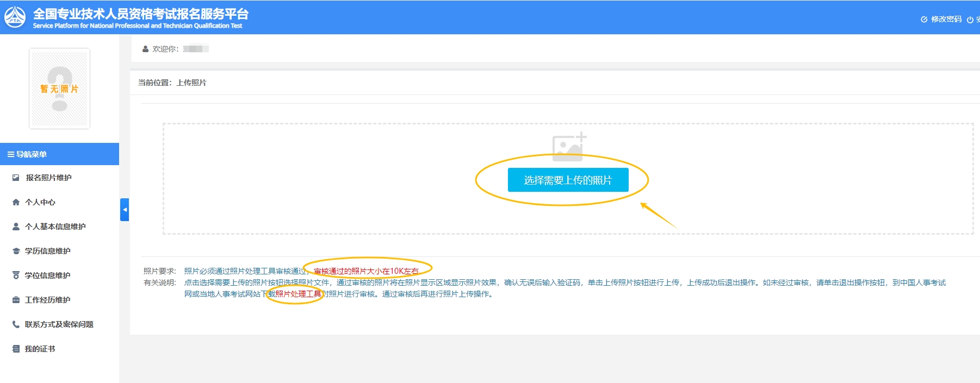The width and height of the screenshot is (980, 383).
Task: Click the 报名照片维护 picture icon
Action: (16, 178)
